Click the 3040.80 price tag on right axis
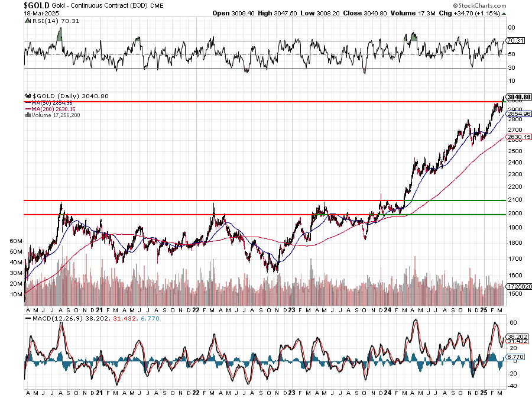 coord(519,97)
